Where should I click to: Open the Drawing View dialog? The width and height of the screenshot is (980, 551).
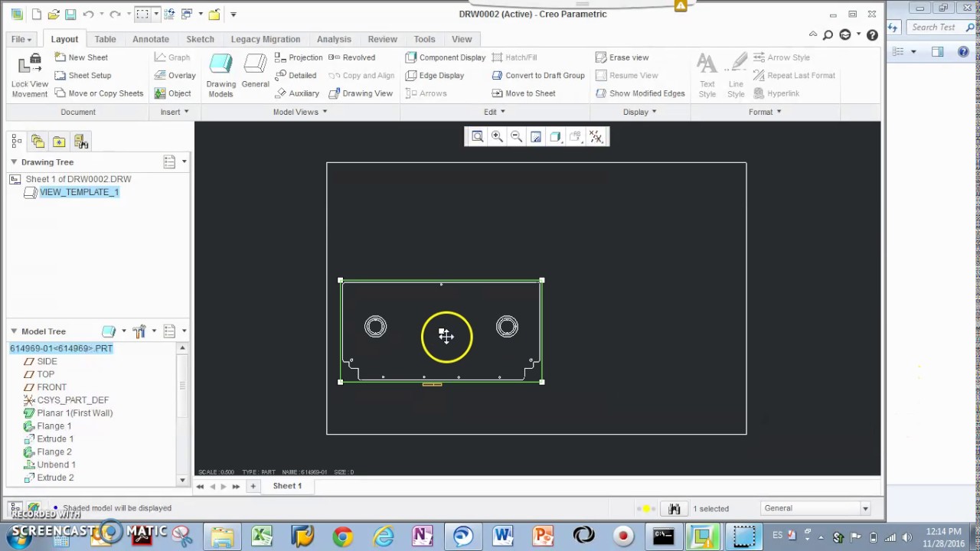(361, 93)
